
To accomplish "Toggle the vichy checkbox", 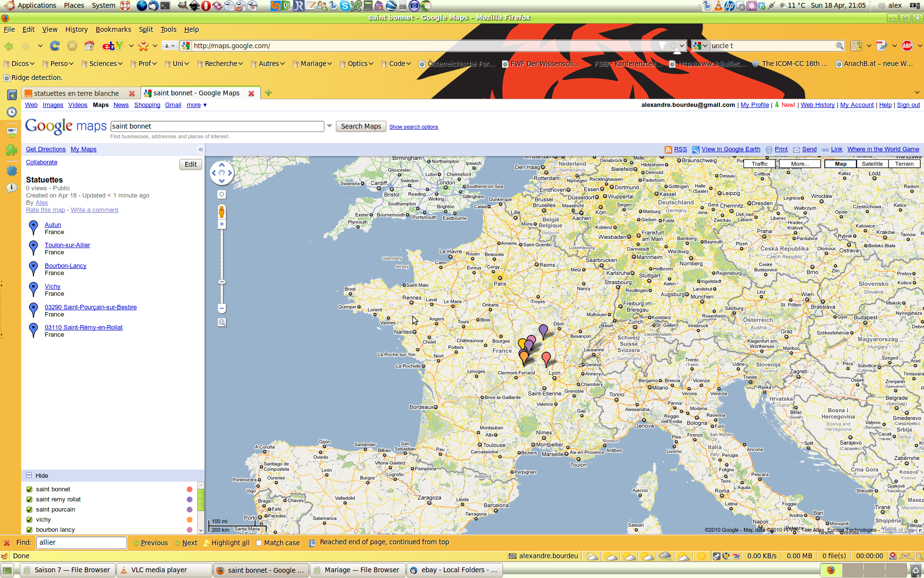I will tap(29, 520).
